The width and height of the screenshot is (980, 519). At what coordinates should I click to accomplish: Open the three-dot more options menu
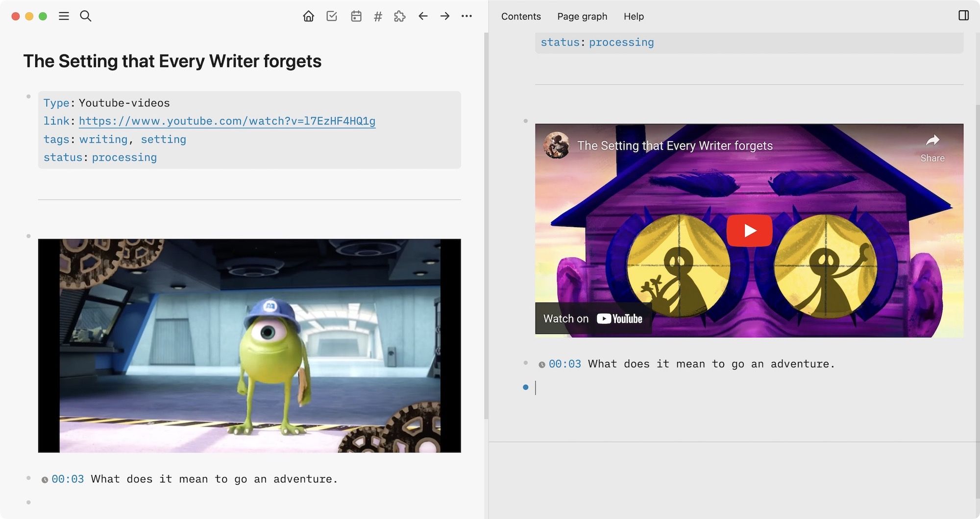(466, 16)
